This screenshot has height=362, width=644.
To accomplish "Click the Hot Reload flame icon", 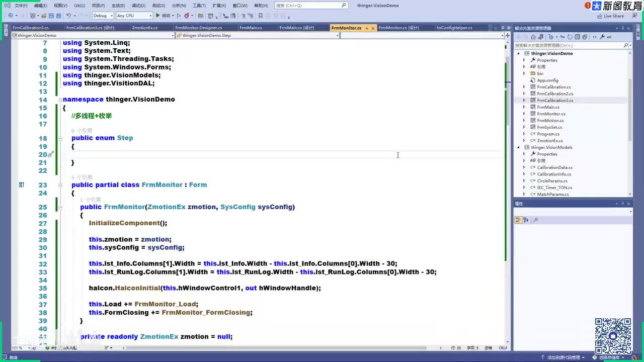I will [x=186, y=16].
